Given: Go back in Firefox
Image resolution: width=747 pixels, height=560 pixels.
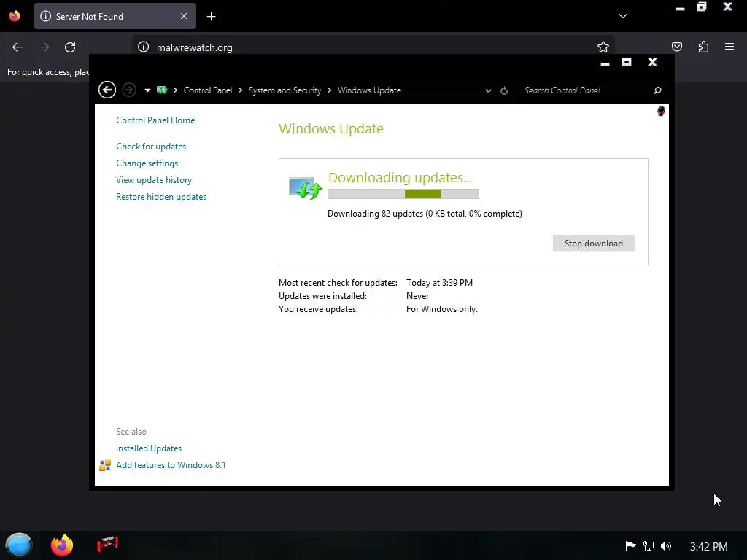Looking at the screenshot, I should click(x=18, y=47).
